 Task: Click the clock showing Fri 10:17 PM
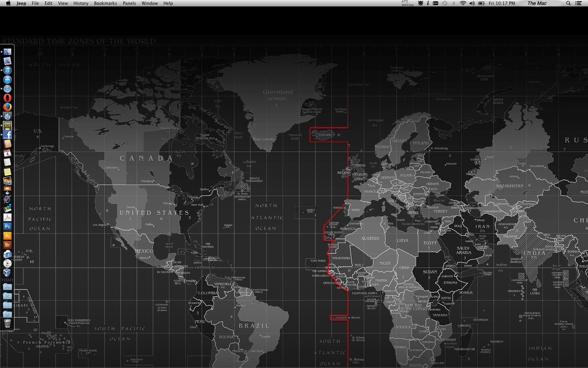point(502,3)
